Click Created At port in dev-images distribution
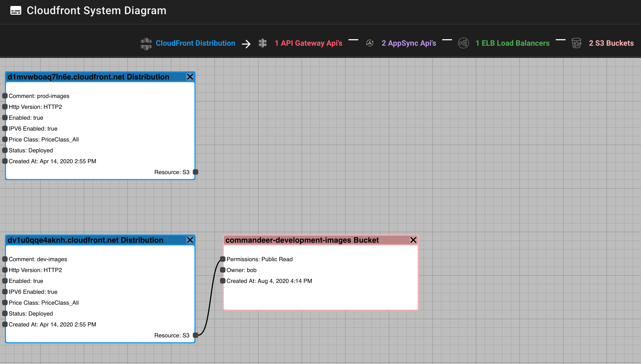The image size is (641, 364). coord(5,324)
